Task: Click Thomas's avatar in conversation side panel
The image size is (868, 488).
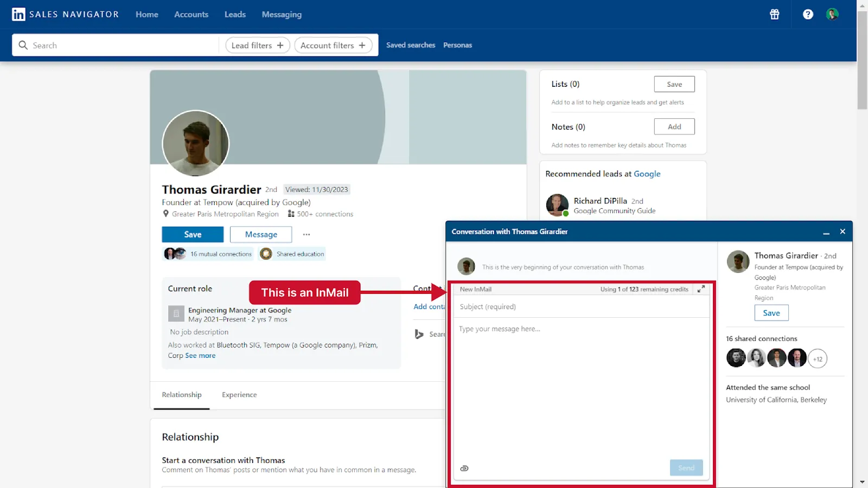Action: point(738,261)
